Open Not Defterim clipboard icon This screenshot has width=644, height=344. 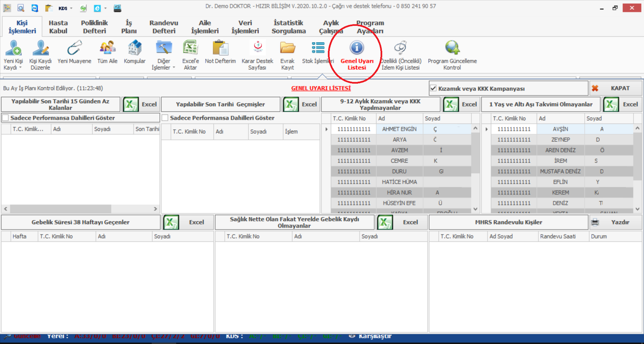click(x=220, y=48)
